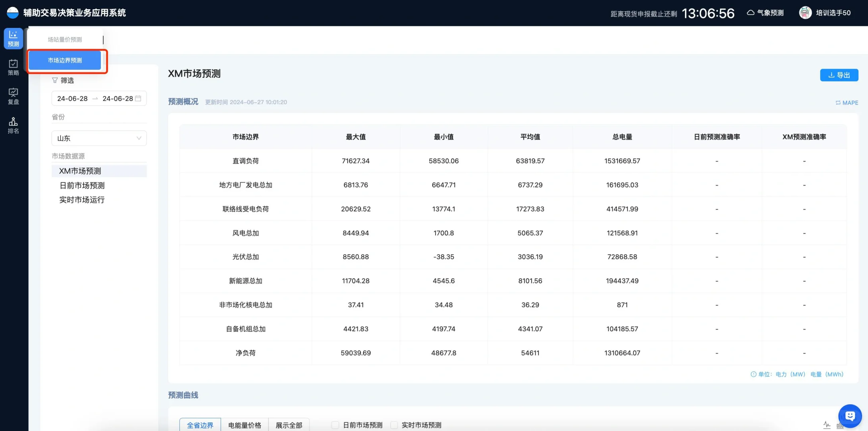Toggle the MAPE display switch
This screenshot has height=431, width=868.
pyautogui.click(x=847, y=103)
